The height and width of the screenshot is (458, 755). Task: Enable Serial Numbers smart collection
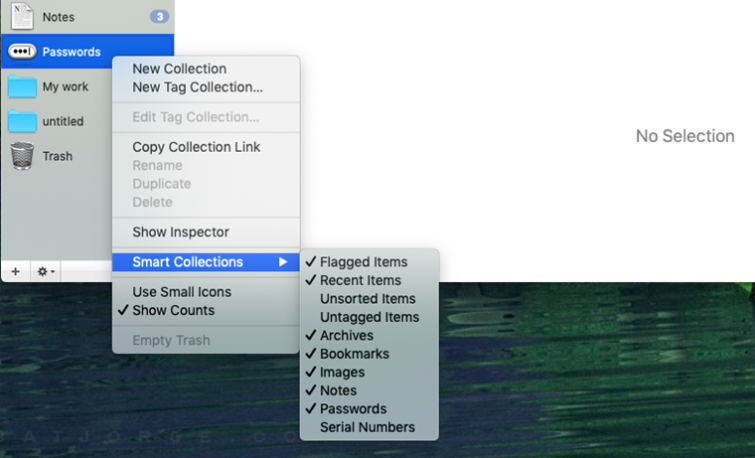pos(369,427)
